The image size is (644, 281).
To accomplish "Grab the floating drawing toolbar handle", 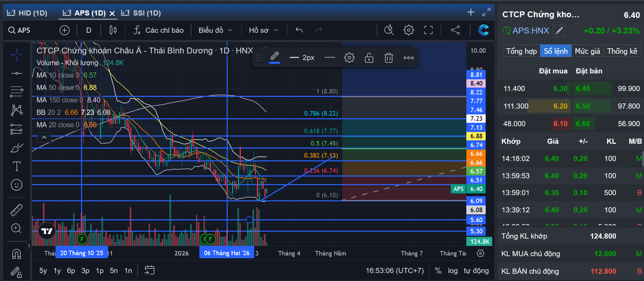I will tap(259, 58).
